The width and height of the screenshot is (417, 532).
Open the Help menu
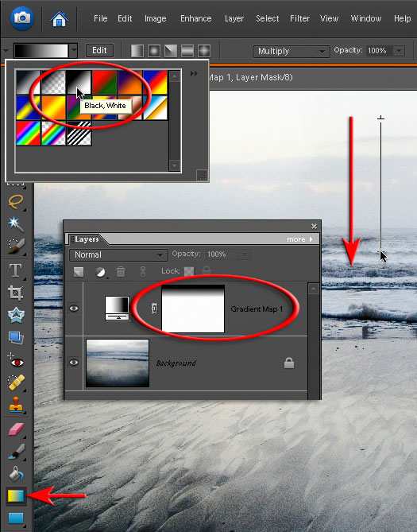[x=402, y=18]
